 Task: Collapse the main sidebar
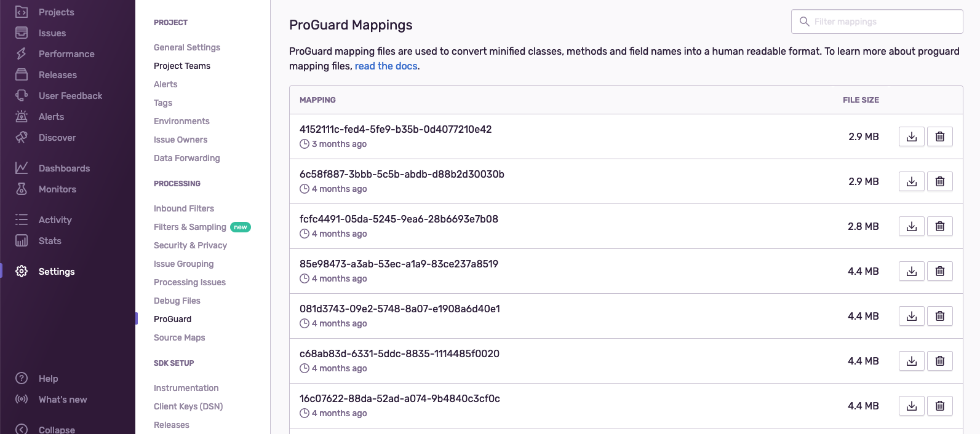[56, 429]
